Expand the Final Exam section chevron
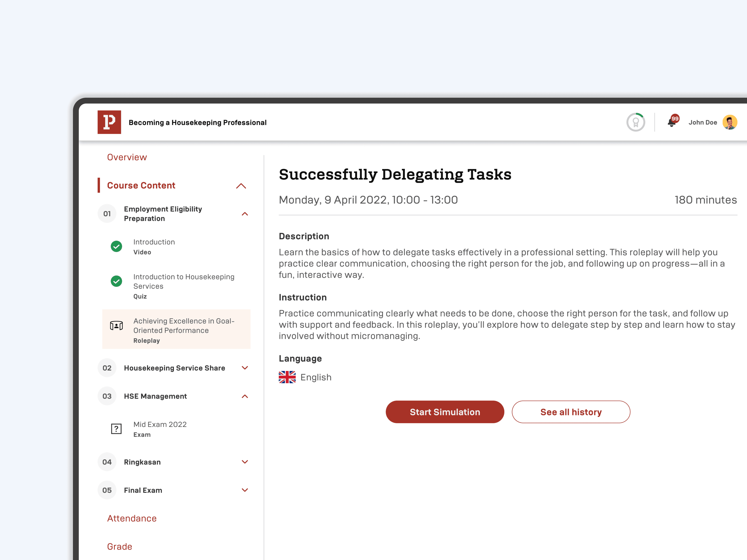 pyautogui.click(x=245, y=490)
